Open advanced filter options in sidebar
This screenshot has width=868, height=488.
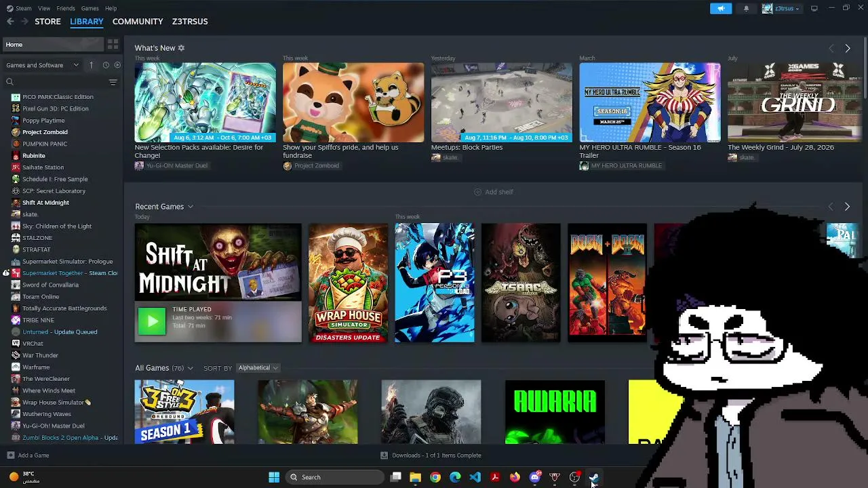pos(113,82)
